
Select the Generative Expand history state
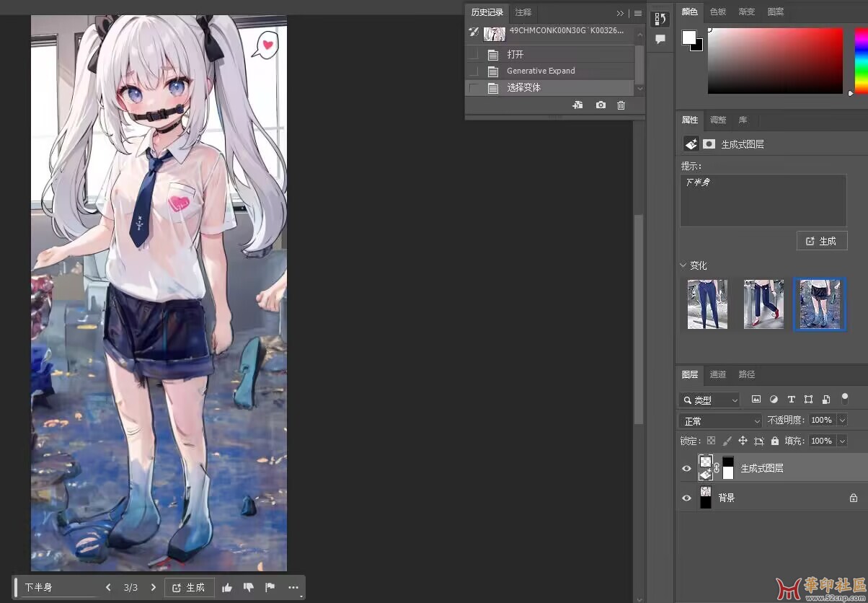pyautogui.click(x=551, y=71)
